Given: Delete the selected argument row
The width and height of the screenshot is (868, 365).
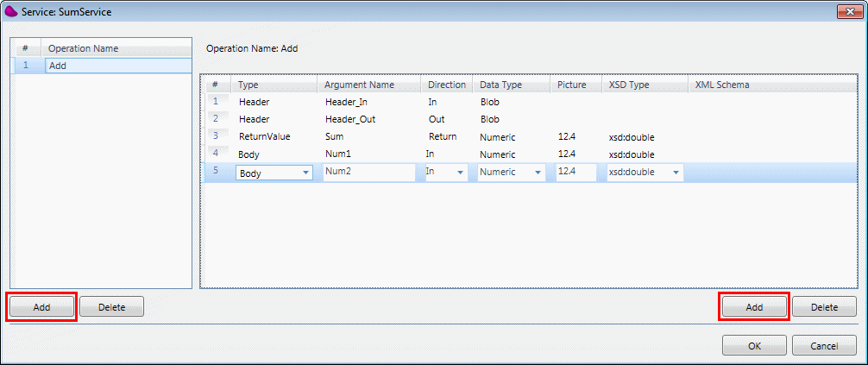Looking at the screenshot, I should 824,307.
